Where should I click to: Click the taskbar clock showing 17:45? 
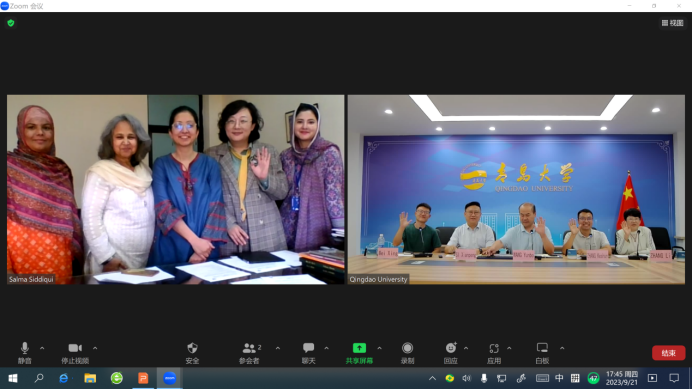621,378
